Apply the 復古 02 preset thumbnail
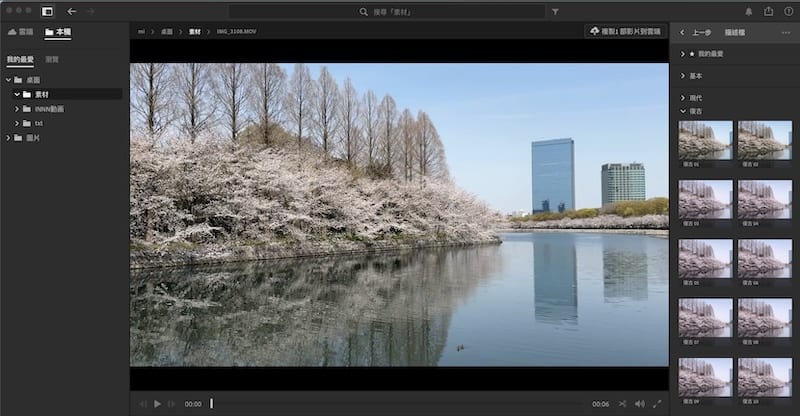 click(x=765, y=140)
